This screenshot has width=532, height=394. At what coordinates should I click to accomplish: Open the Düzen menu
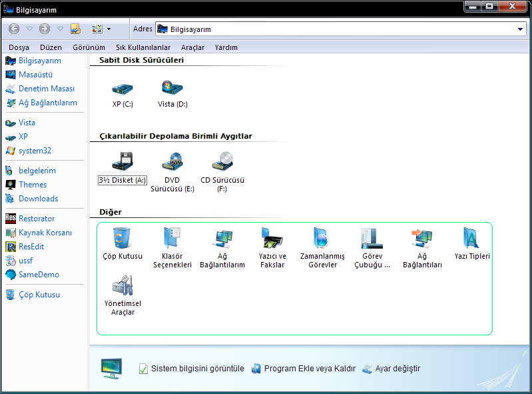click(51, 47)
